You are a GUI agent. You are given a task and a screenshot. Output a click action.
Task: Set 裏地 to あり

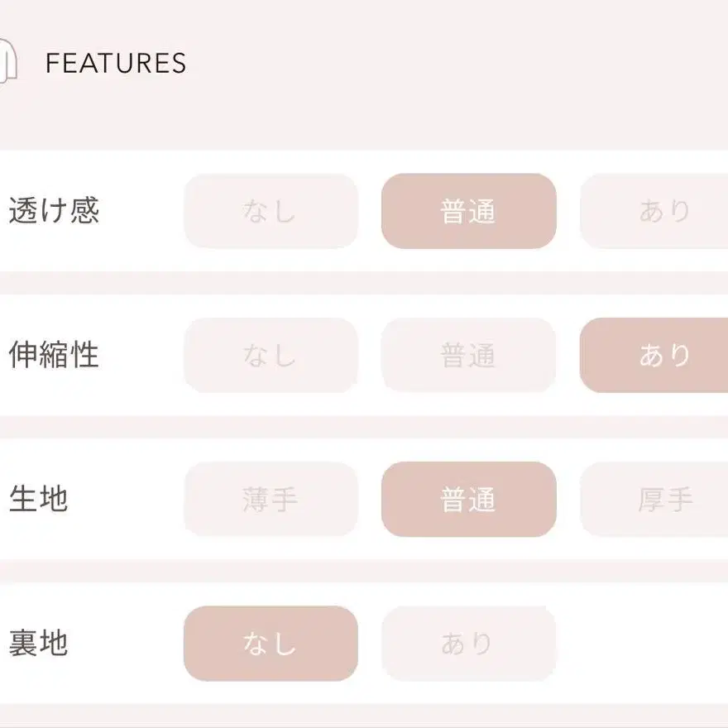coord(468,644)
